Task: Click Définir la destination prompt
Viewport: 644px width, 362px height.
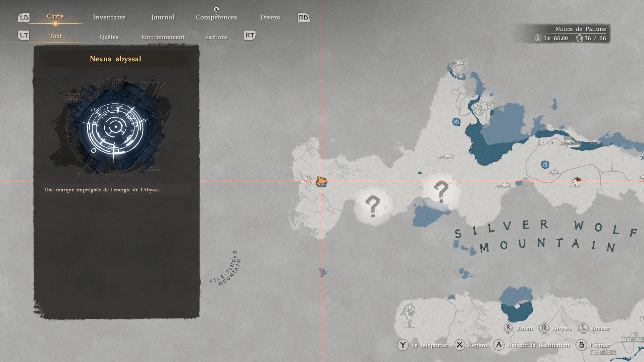Action: [x=538, y=345]
